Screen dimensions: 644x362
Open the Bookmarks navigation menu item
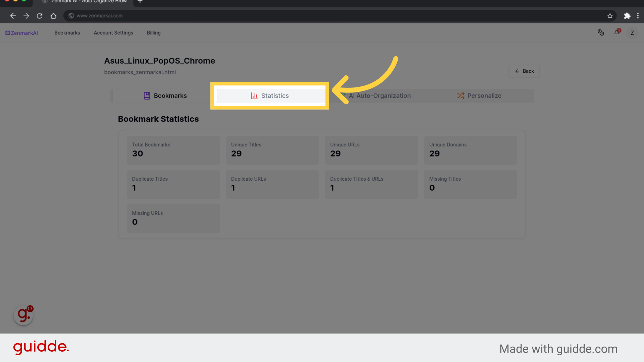(x=67, y=33)
